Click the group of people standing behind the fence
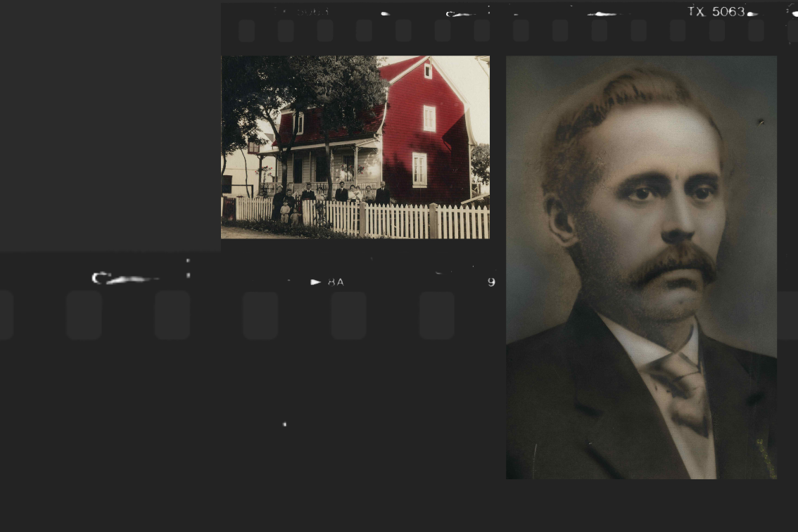This screenshot has width=798, height=532. [331, 195]
